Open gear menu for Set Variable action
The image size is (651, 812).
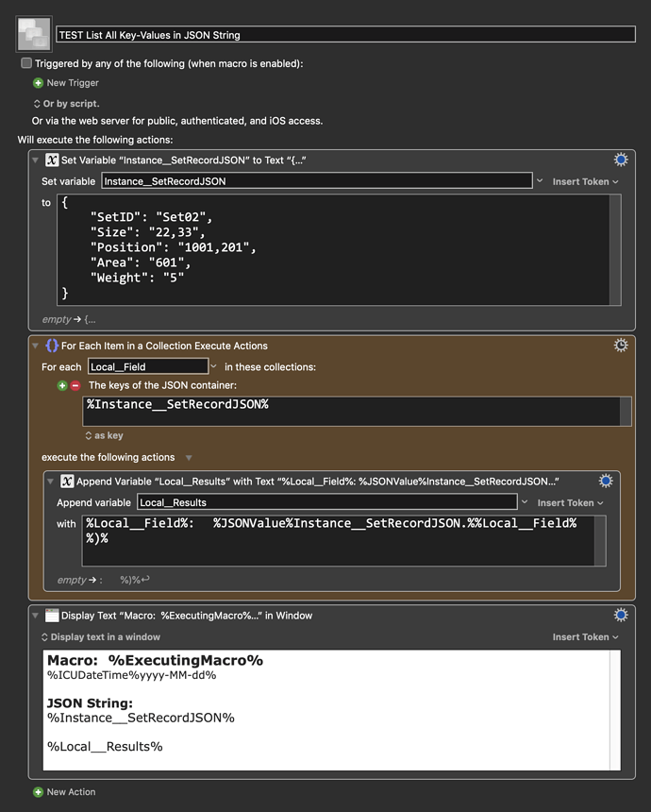click(621, 160)
